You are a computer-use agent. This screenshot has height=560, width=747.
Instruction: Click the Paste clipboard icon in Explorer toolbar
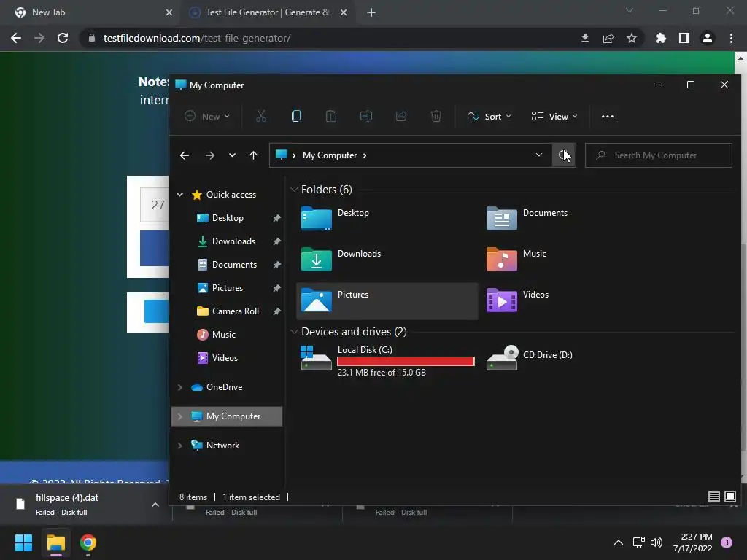[x=330, y=116]
